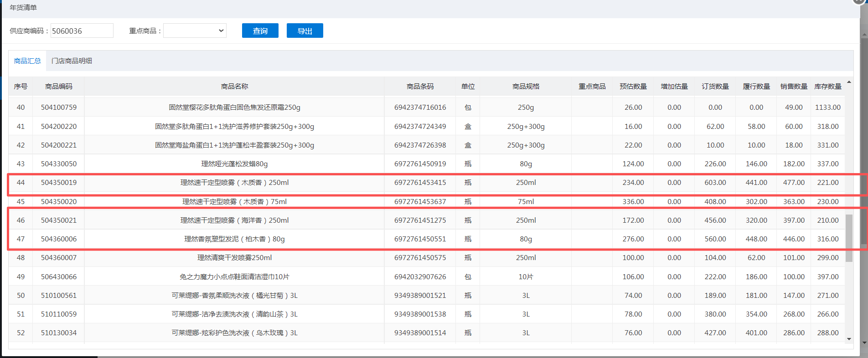Click the 供应商编码 input field
Image resolution: width=868 pixels, height=358 pixels.
click(x=82, y=31)
